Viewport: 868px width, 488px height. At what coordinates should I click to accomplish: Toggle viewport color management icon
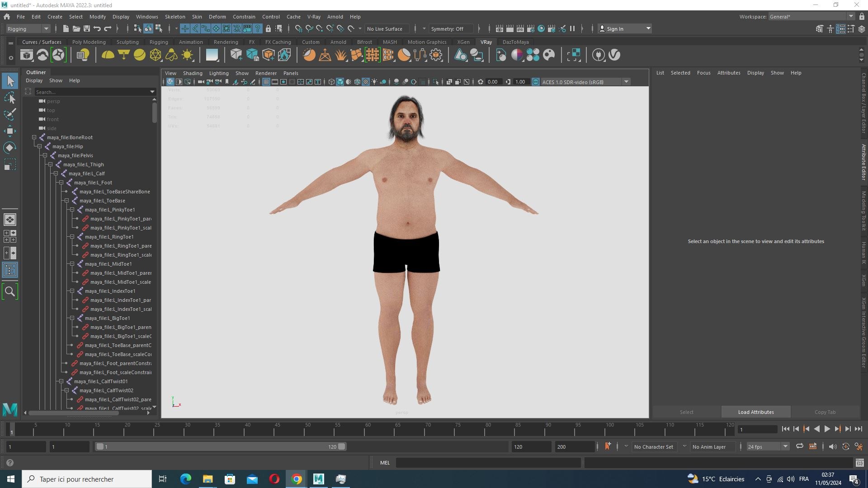click(536, 82)
